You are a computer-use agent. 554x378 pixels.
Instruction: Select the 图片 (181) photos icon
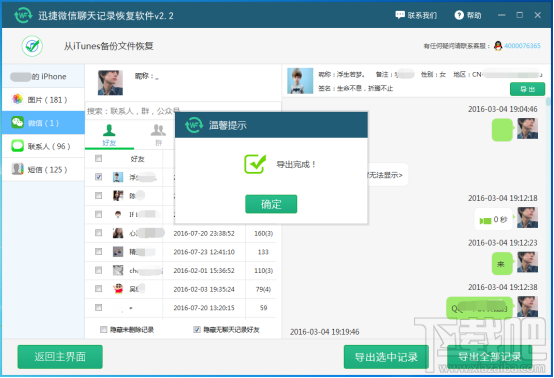[17, 99]
